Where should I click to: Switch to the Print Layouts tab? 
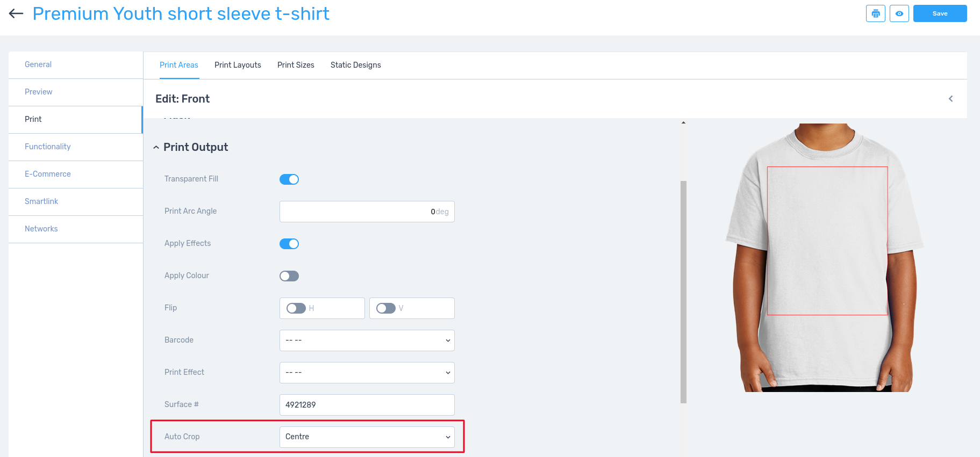[x=238, y=65]
